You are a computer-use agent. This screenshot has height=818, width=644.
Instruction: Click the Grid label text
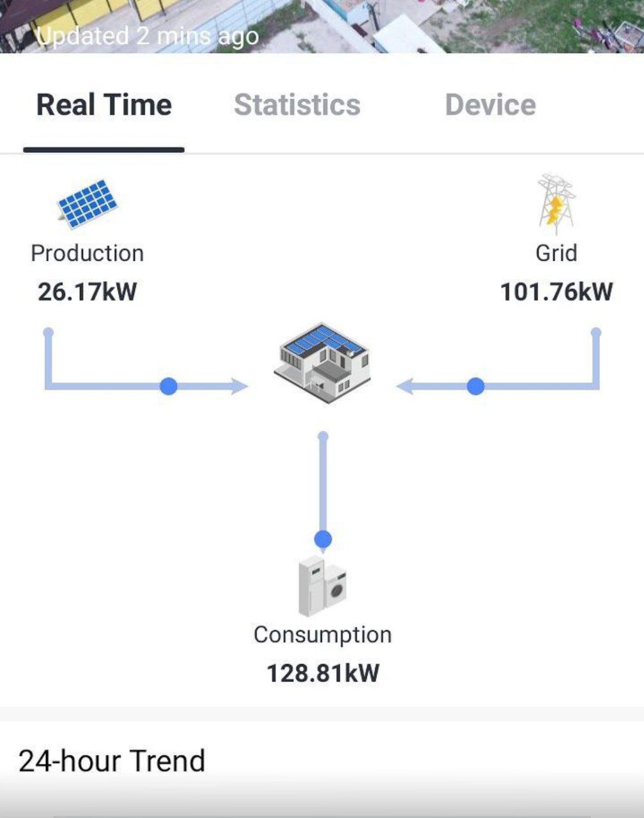556,253
